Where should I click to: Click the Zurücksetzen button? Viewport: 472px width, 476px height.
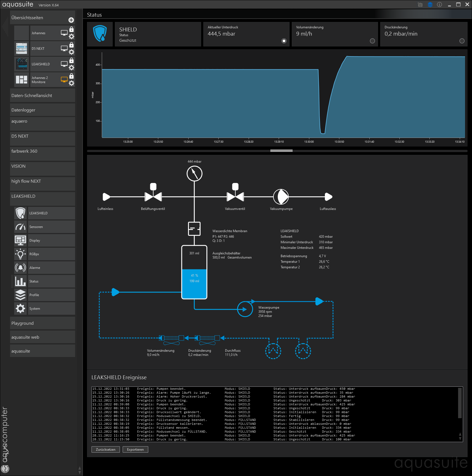coord(105,450)
